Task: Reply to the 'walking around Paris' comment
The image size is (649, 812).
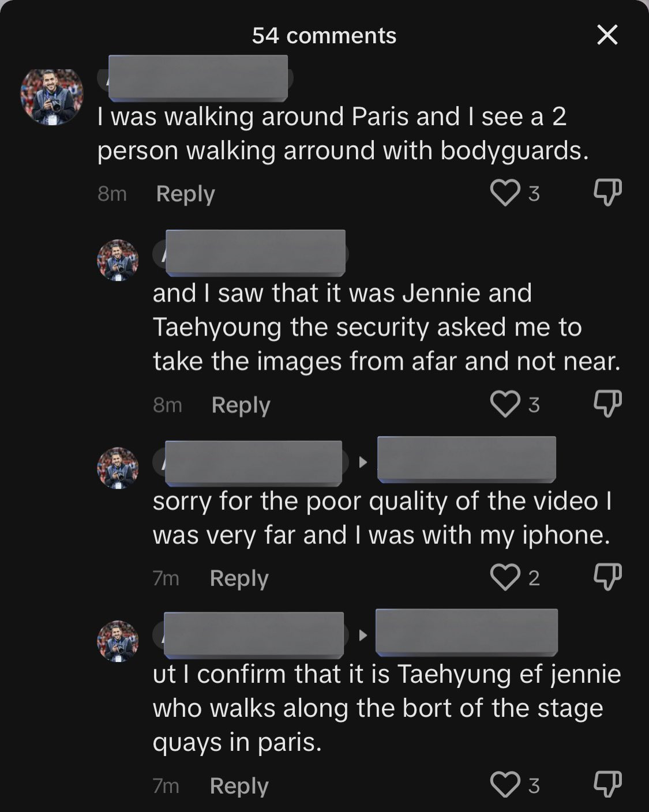Action: click(x=185, y=194)
